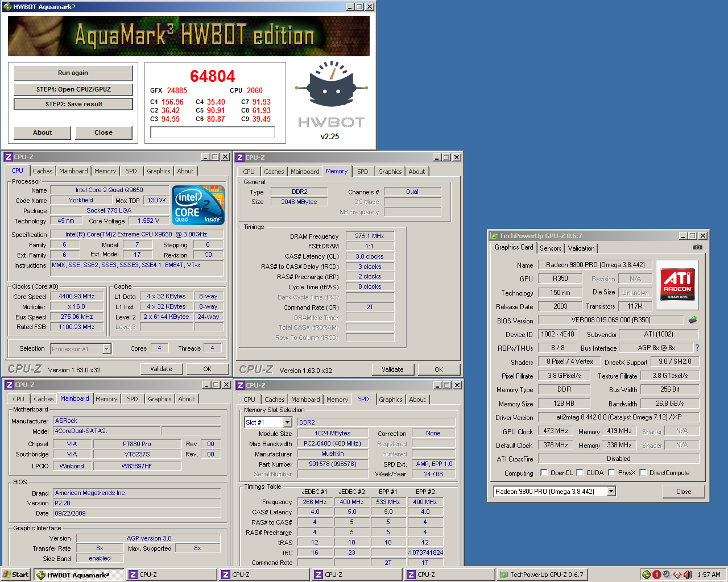
Task: Click the Core Speed value 4400.93 MHz
Action: coord(77,296)
